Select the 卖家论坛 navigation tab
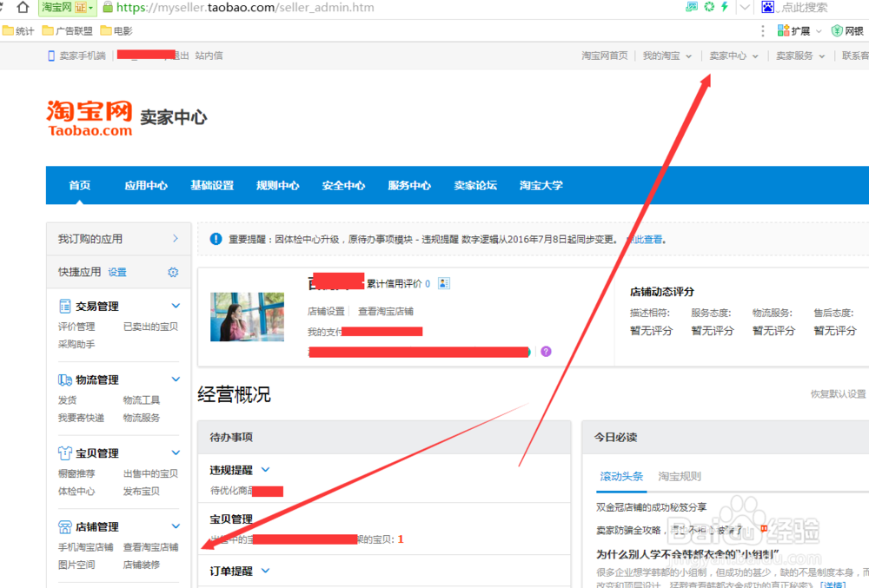 (x=475, y=186)
